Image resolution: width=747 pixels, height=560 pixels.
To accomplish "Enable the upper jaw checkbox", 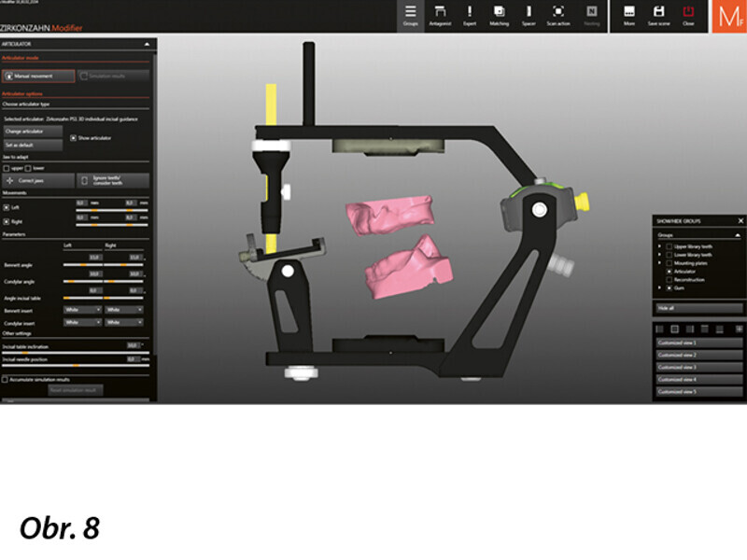I will 6,168.
